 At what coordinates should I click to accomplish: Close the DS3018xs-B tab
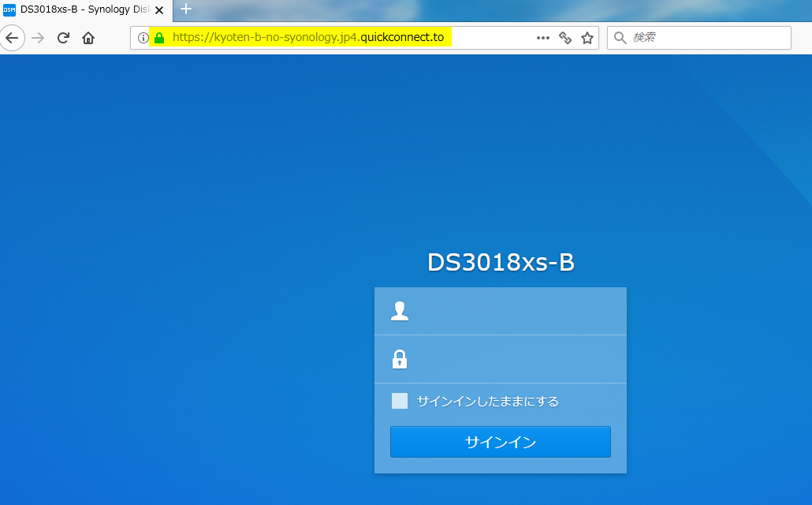[x=159, y=9]
